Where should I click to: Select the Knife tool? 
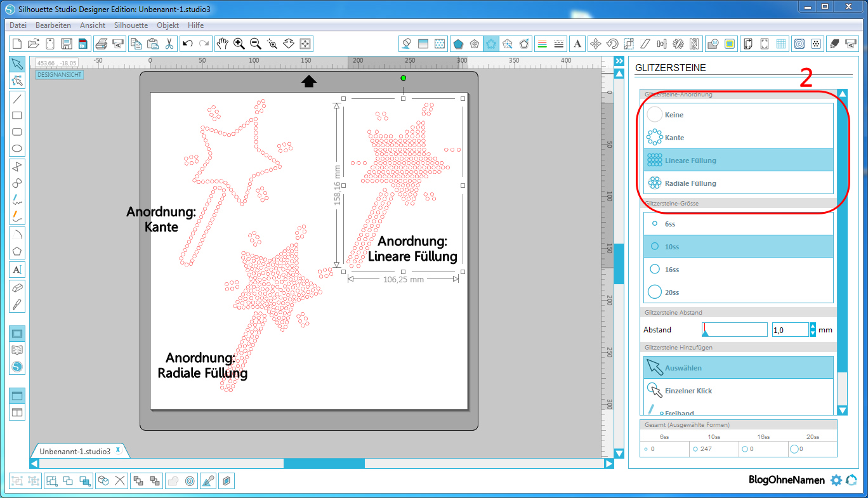[17, 304]
